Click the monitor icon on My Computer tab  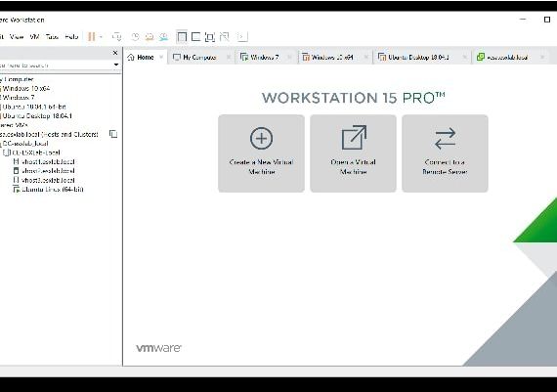(x=177, y=58)
